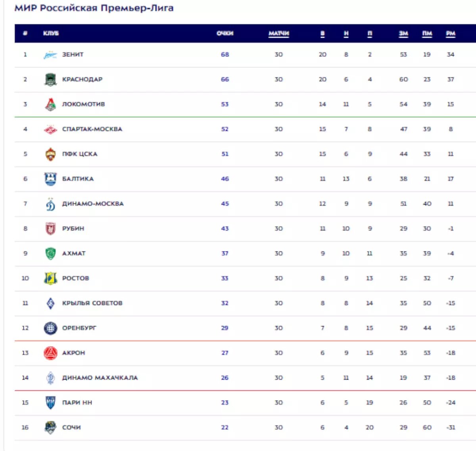
Task: Click the Zenit club logo
Action: pyautogui.click(x=50, y=55)
